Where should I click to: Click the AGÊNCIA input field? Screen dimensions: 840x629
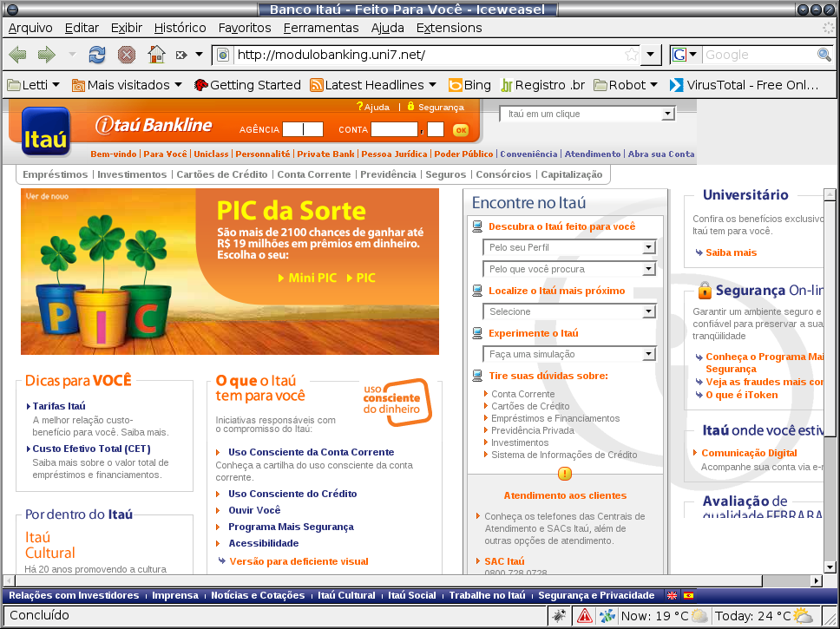(x=303, y=129)
